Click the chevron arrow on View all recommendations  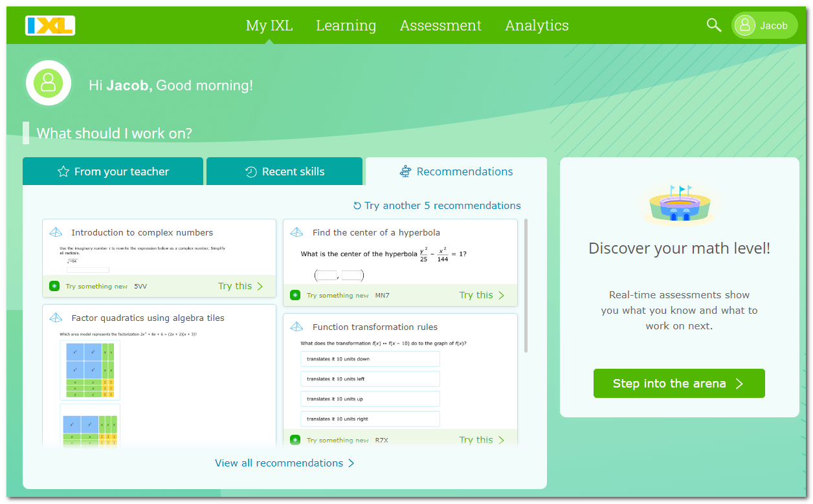tap(351, 463)
